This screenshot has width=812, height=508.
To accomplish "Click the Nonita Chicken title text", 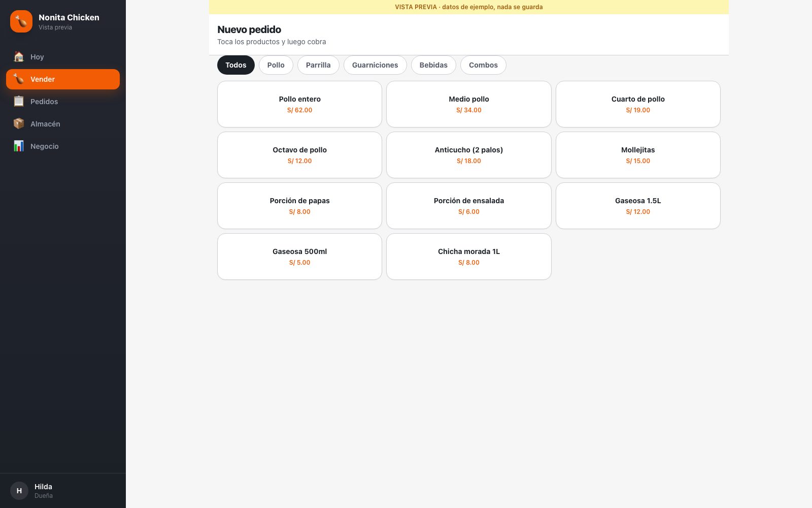I will 69,17.
